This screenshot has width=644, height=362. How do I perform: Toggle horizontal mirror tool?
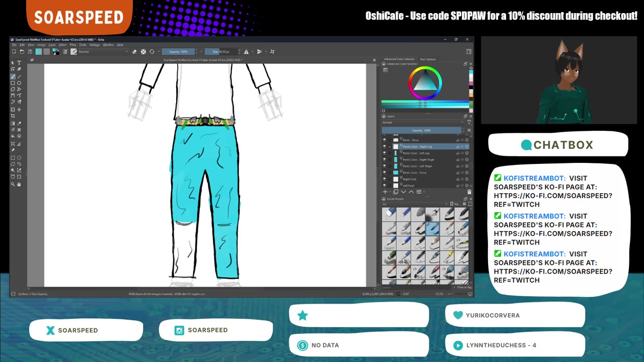click(246, 52)
